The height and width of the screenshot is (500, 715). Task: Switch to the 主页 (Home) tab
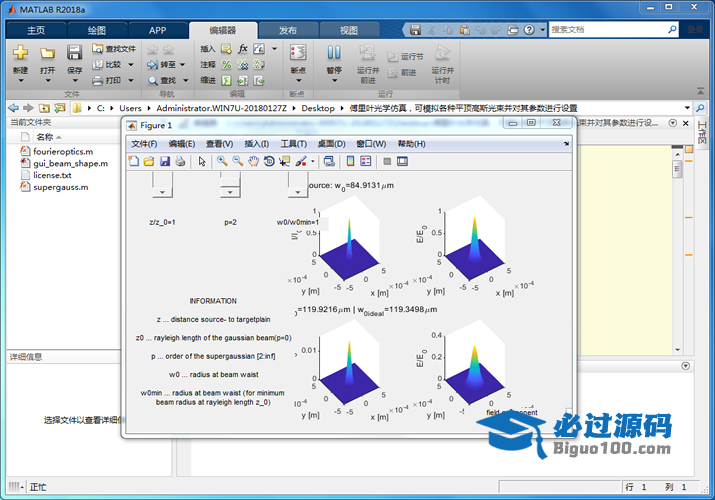(36, 31)
